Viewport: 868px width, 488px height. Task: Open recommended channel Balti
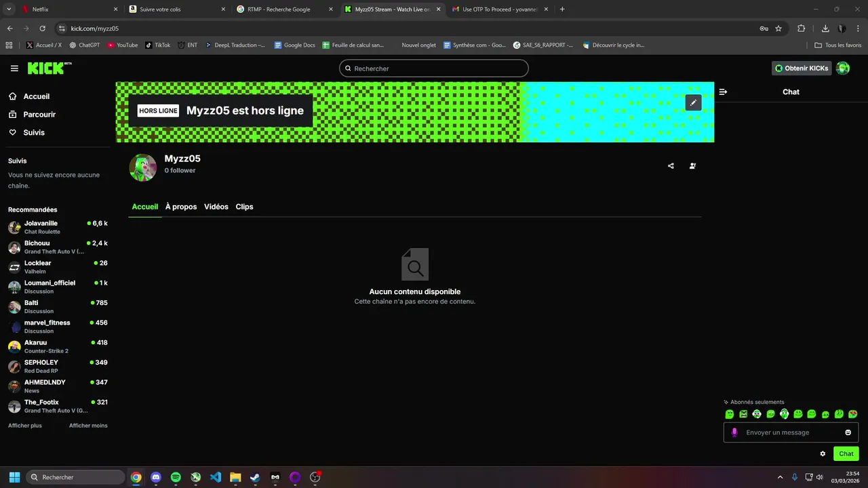[58, 306]
